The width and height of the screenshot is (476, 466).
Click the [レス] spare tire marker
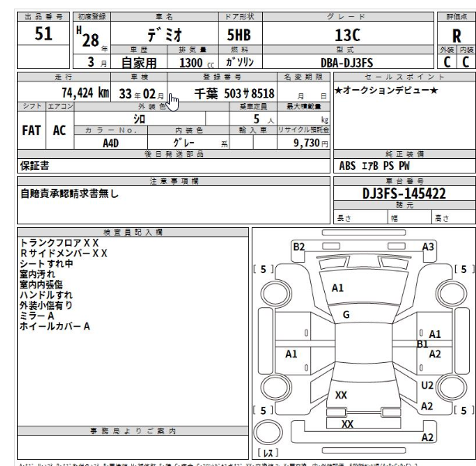pos(267,451)
